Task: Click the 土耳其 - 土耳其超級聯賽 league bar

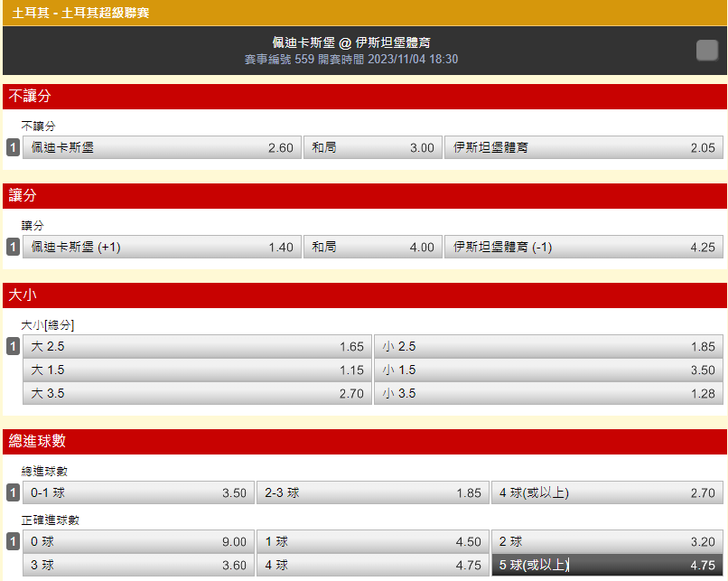Action: click(x=365, y=13)
